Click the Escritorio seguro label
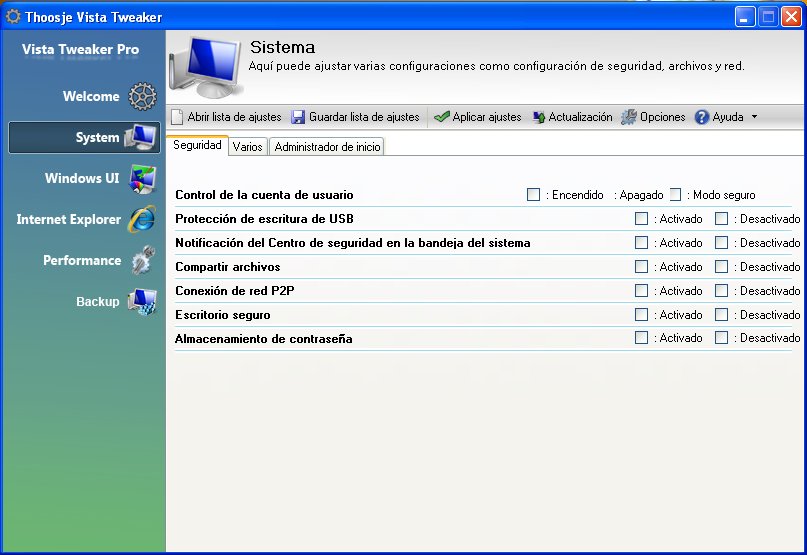The height and width of the screenshot is (555, 807). (222, 315)
